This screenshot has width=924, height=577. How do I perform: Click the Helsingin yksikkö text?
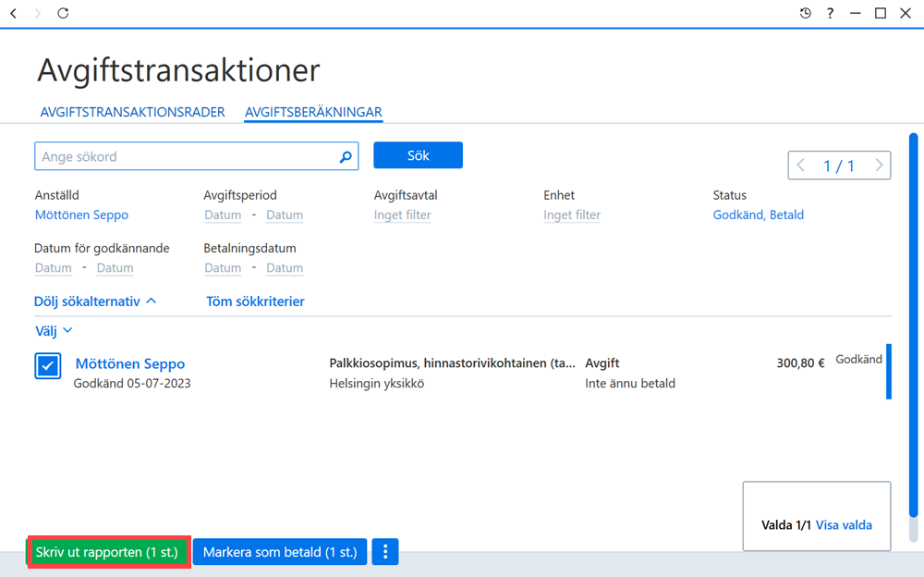(x=377, y=384)
